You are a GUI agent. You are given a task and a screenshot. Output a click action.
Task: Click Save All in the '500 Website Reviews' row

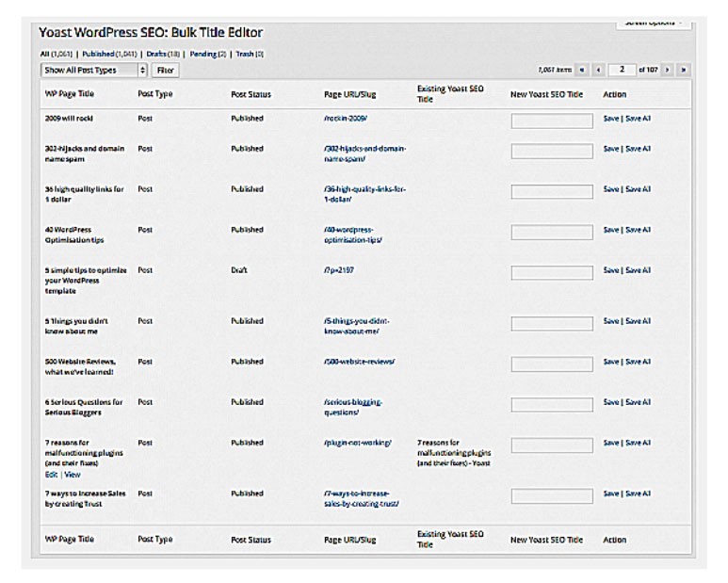638,362
